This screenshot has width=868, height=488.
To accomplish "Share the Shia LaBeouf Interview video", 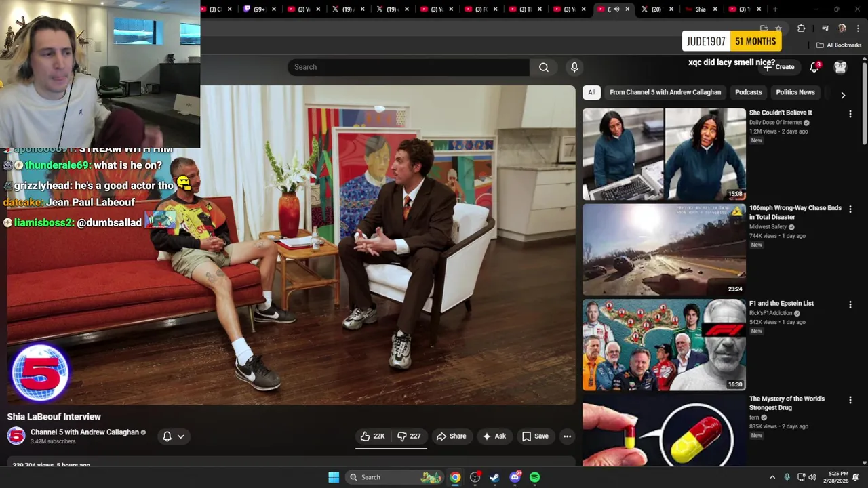I will pos(452,436).
